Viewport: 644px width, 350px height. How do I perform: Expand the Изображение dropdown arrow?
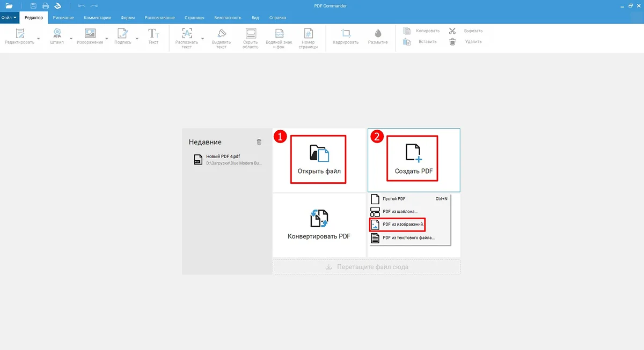click(107, 39)
